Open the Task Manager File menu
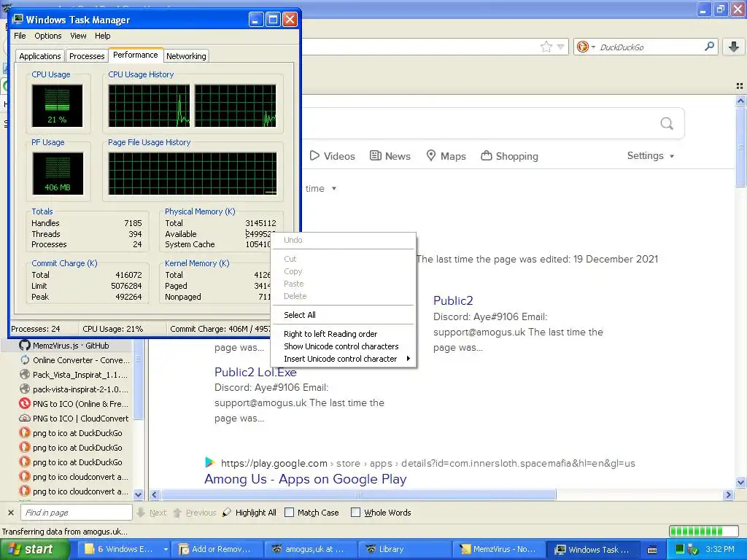 20,36
